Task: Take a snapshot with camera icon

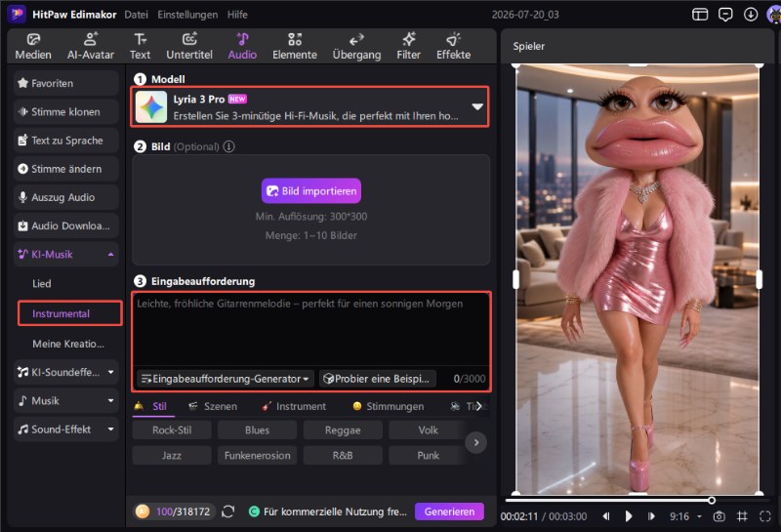Action: [719, 516]
